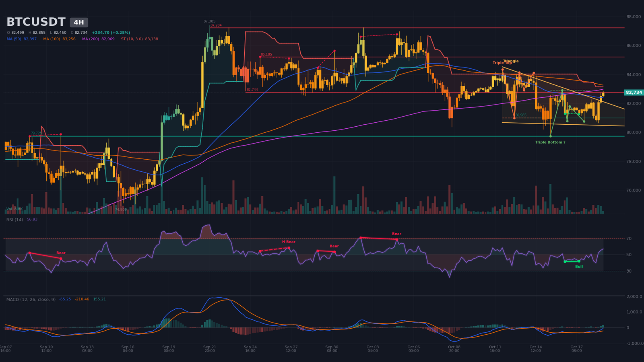Click the 87,385 peak price label

click(209, 21)
